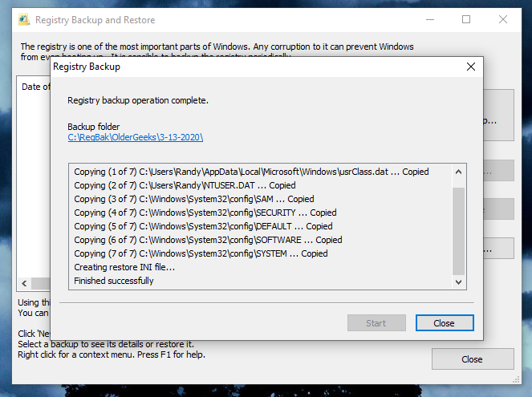This screenshot has width=532, height=397.
Task: Click the log scroll up arrow
Action: (x=459, y=172)
